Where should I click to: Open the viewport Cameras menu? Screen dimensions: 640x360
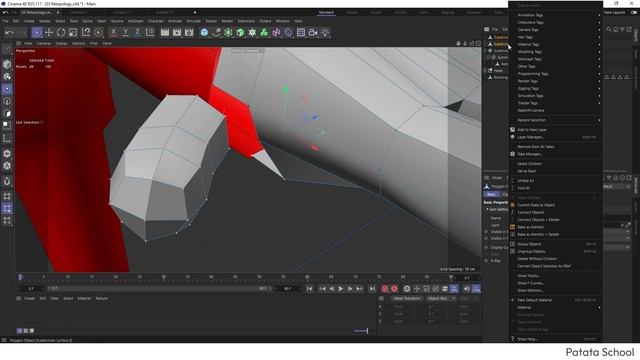44,43
